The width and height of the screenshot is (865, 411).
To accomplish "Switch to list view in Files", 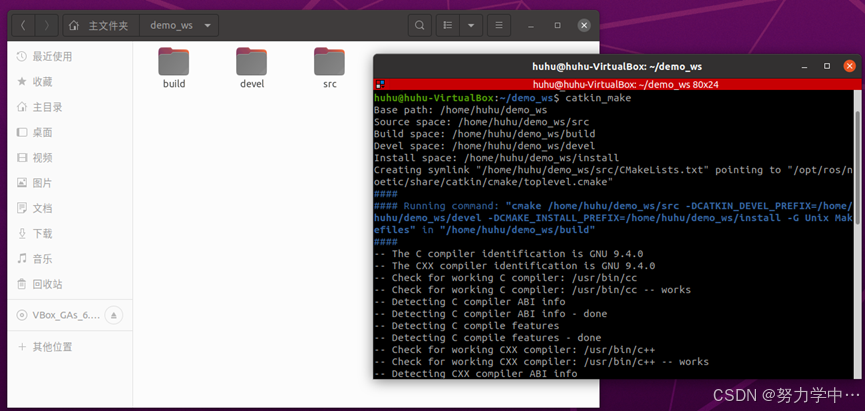I will point(448,25).
